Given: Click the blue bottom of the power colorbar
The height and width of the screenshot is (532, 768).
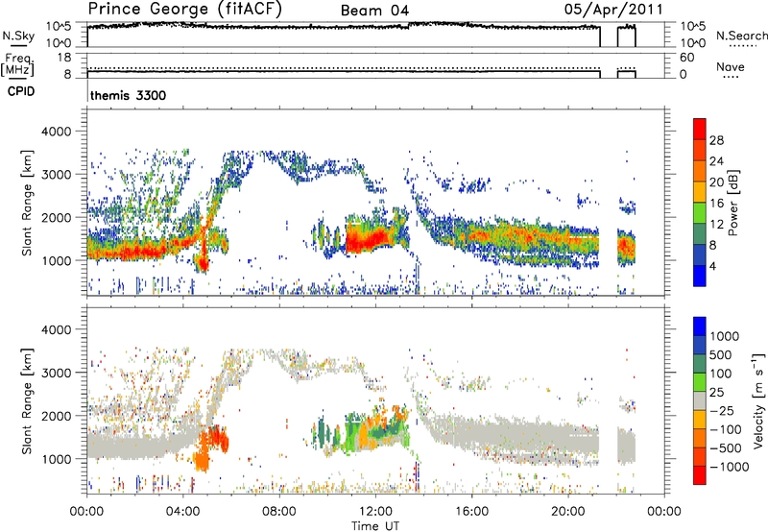Looking at the screenshot, I should click(700, 278).
